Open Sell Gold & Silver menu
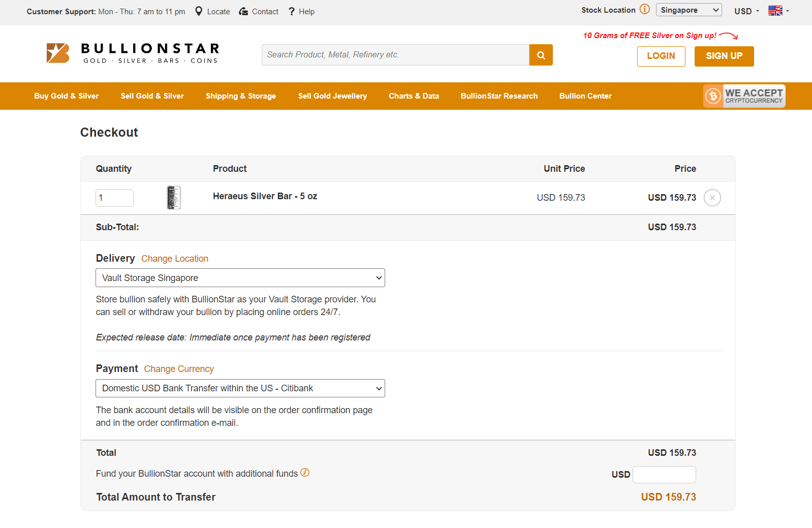Screen dimensions: 812x528 tap(152, 96)
